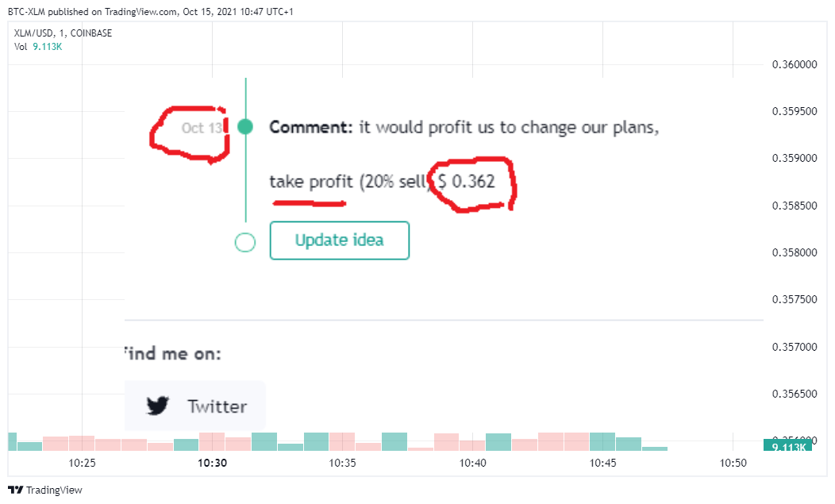Click the 0.360000 price axis label
The image size is (835, 504).
pos(795,64)
